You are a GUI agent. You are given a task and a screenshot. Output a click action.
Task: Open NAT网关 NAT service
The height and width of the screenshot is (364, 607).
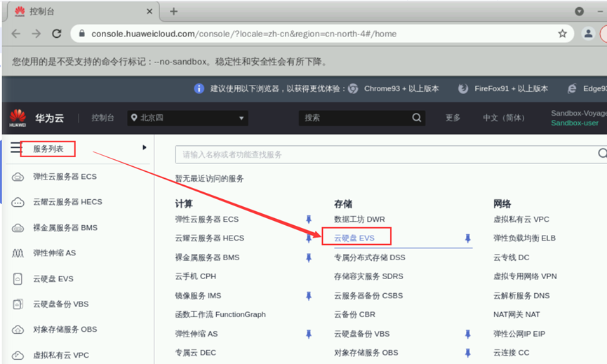click(x=516, y=314)
